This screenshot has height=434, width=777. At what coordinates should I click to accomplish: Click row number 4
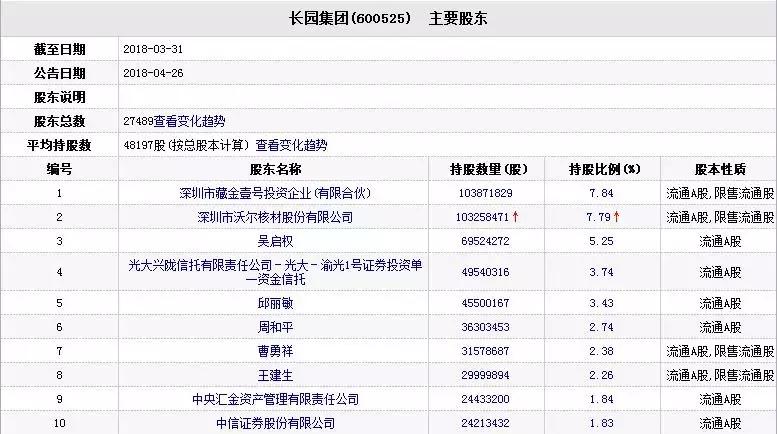pyautogui.click(x=59, y=272)
